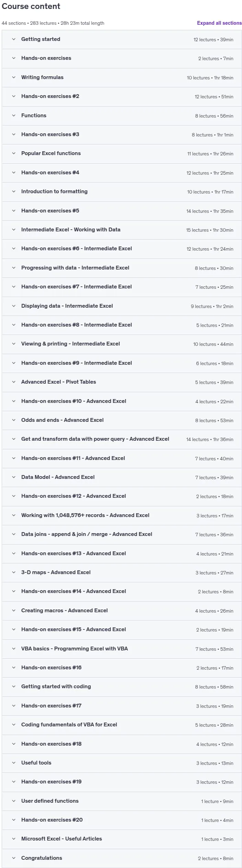Expand the Writing formulas section chevron
The height and width of the screenshot is (868, 242).
tap(14, 77)
